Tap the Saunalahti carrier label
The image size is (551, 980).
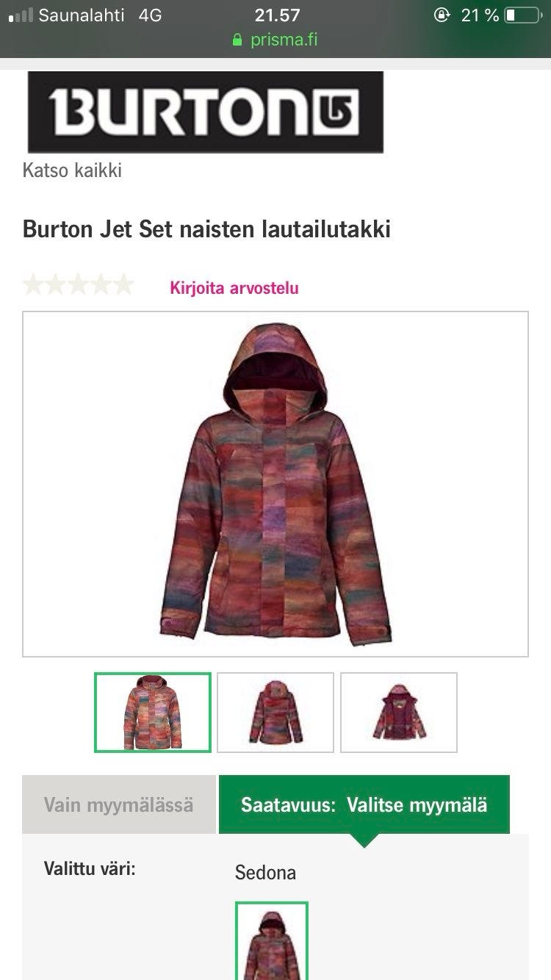(82, 15)
